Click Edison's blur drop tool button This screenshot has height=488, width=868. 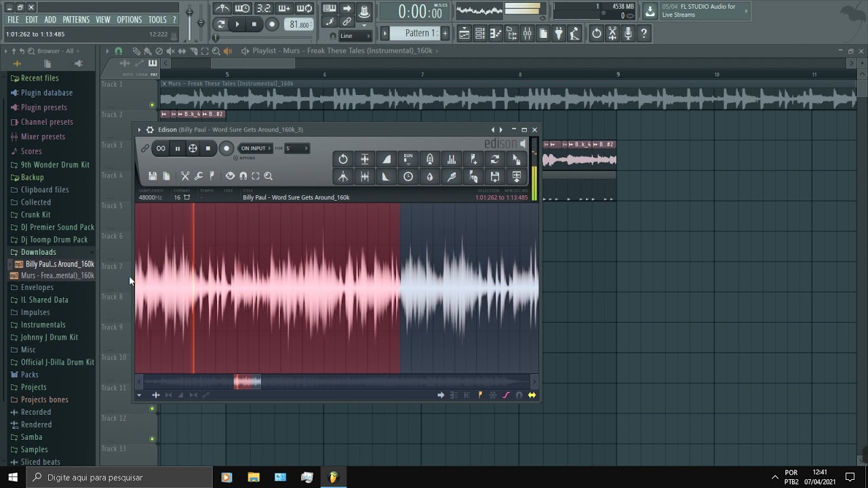pos(430,177)
